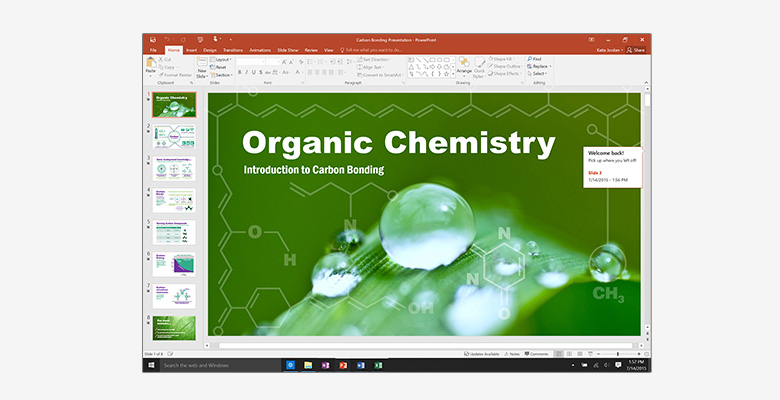Adjust the zoom slider in status bar
The width and height of the screenshot is (780, 400).
(617, 353)
